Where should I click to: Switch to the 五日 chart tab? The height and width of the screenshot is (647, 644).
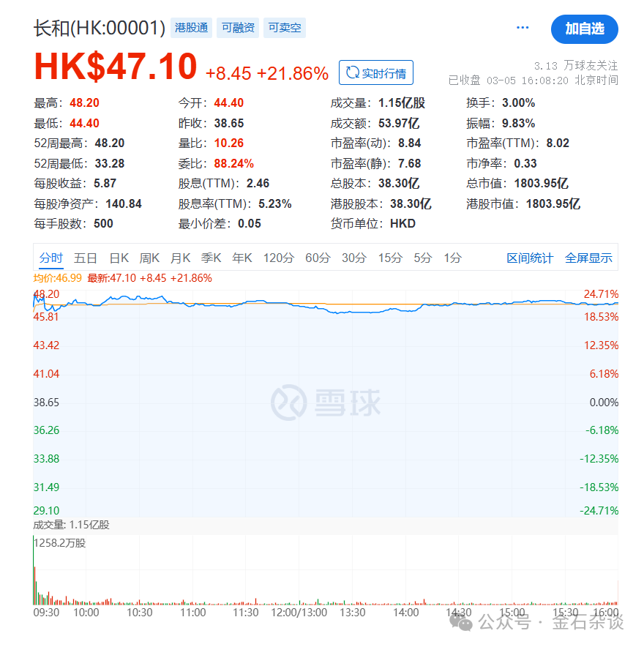point(86,258)
